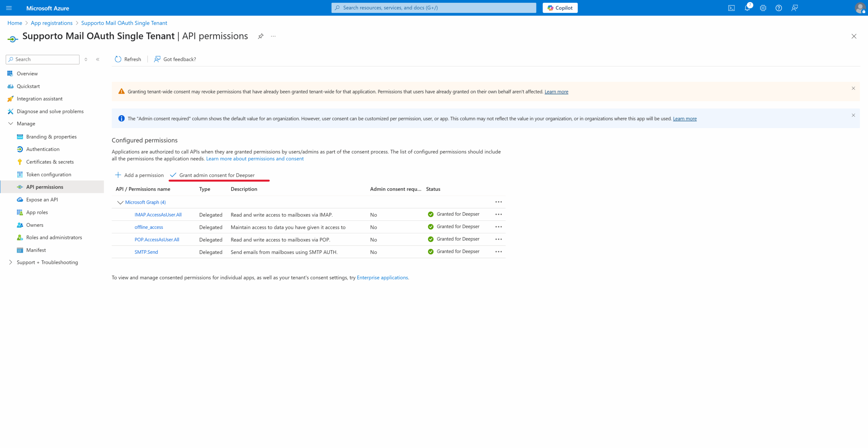
Task: Click the App registrations breadcrumb
Action: pyautogui.click(x=52, y=23)
